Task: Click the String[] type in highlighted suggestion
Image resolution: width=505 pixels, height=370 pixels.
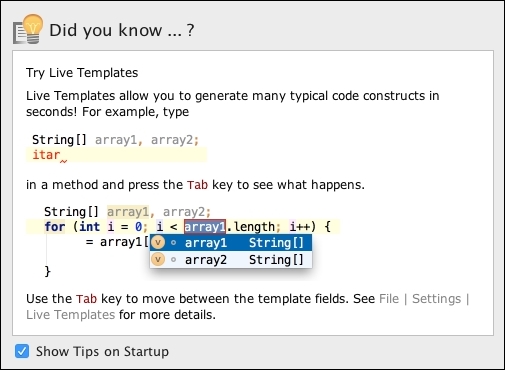Action: pos(276,243)
